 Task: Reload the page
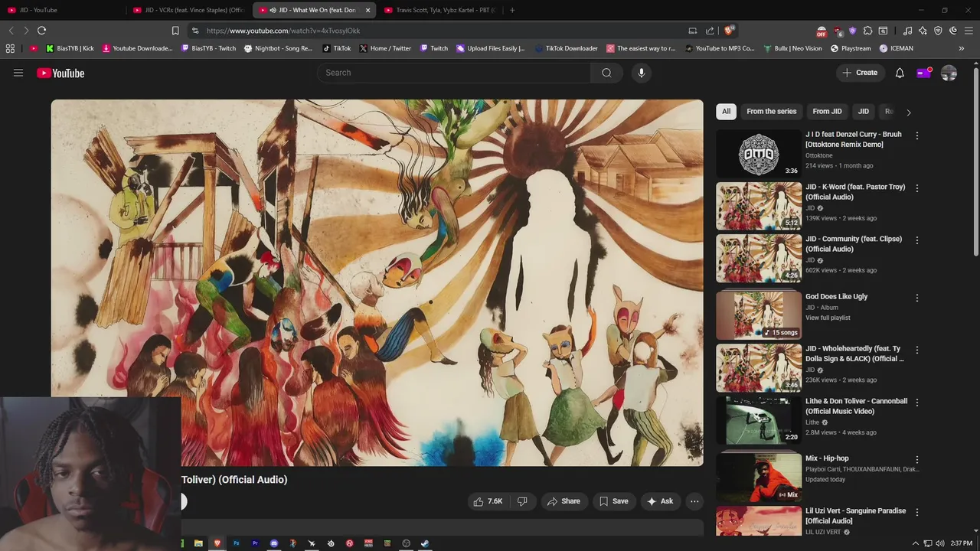(x=41, y=31)
